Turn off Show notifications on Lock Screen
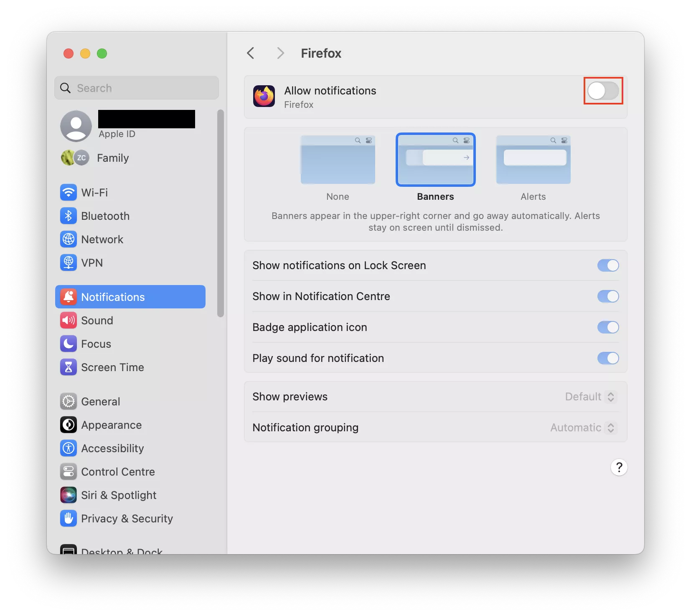Screen dimensions: 691x616 click(x=608, y=265)
